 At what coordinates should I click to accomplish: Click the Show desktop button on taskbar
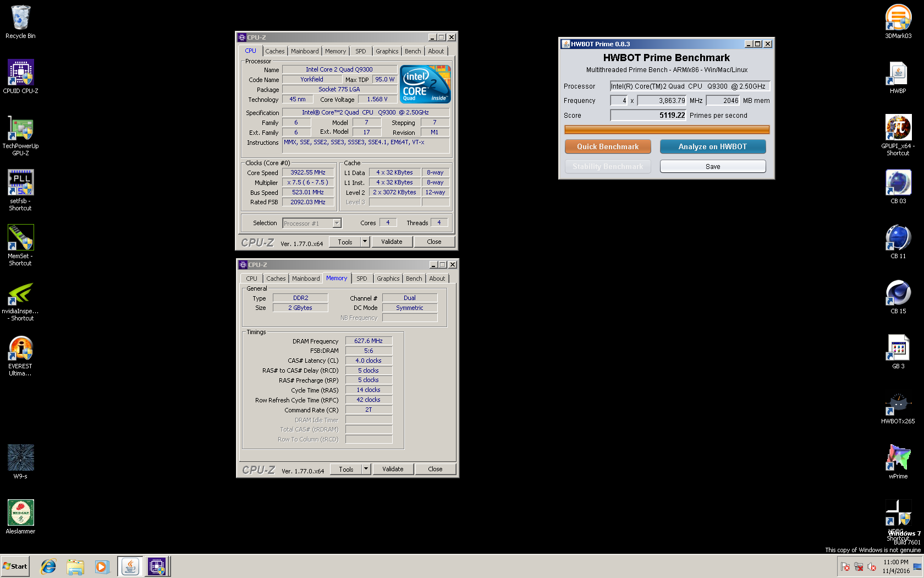point(917,566)
